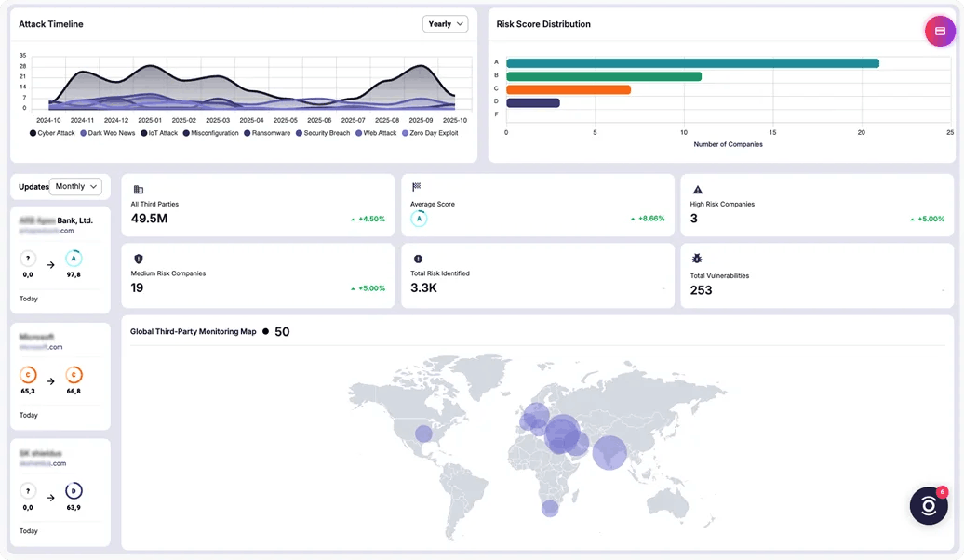
Task: Click the Total Vulnerabilities value 253
Action: [x=701, y=290]
